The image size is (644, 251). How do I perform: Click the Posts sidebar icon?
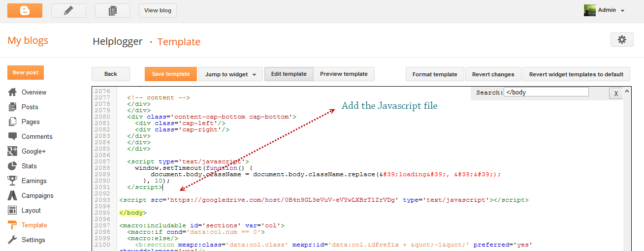[13, 107]
